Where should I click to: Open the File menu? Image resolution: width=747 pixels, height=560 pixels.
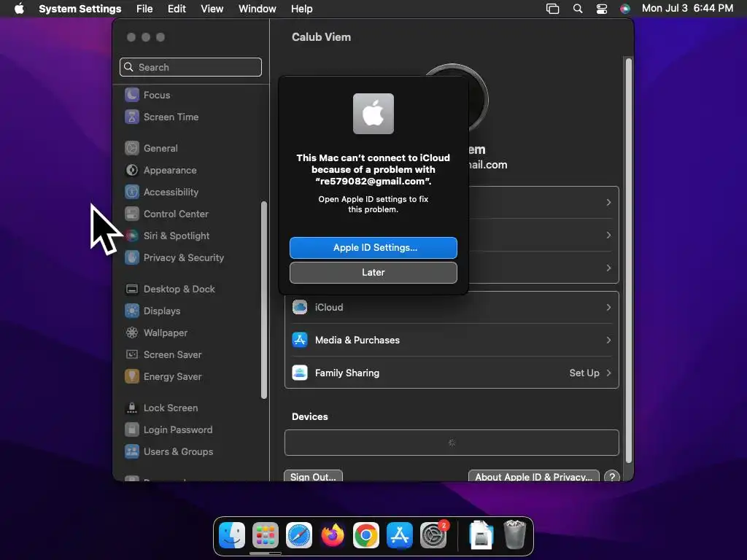click(144, 9)
